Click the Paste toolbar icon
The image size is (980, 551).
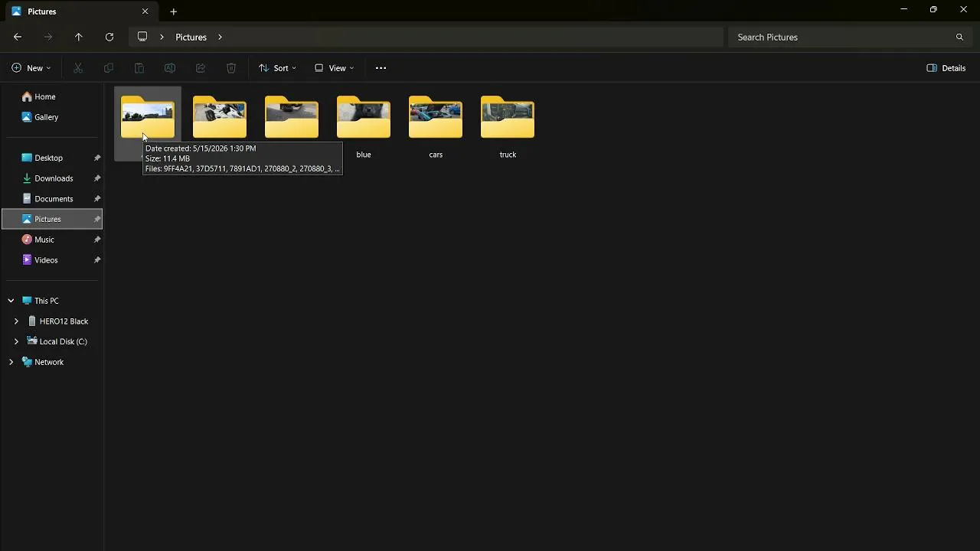139,68
